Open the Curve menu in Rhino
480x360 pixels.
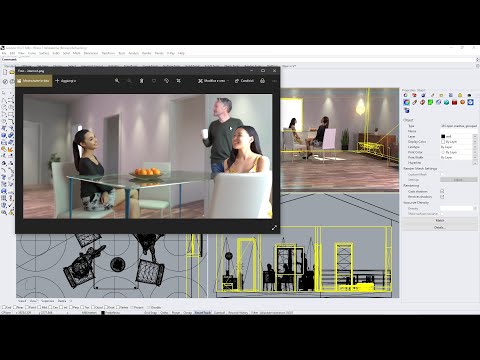(32, 53)
